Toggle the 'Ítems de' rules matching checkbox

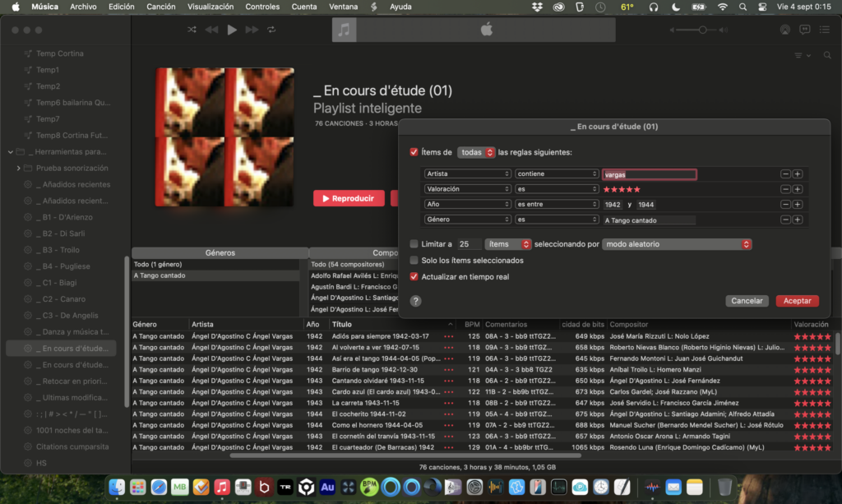(x=414, y=152)
